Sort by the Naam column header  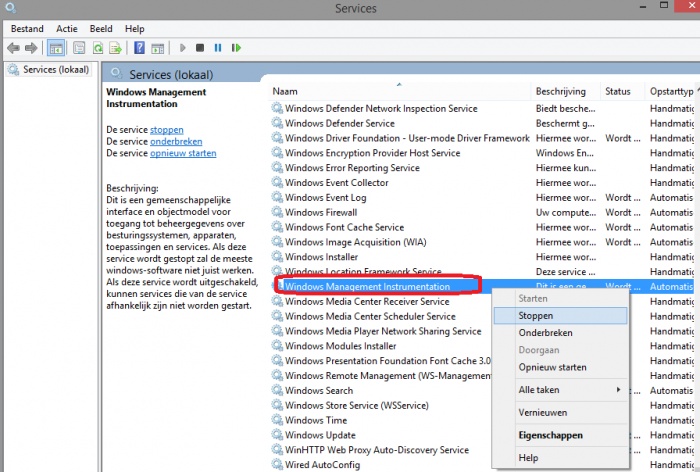pos(400,91)
